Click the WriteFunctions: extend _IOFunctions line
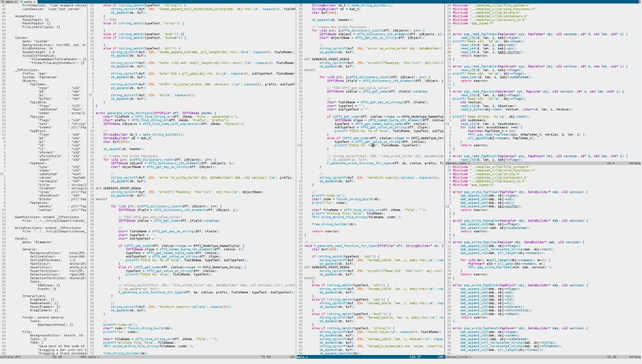This screenshot has width=642, height=364. point(48,228)
